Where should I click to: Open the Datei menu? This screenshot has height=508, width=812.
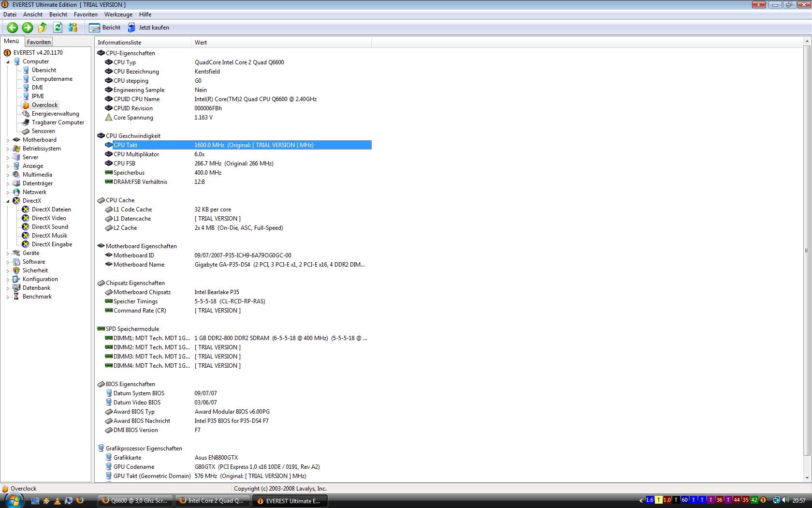click(10, 15)
